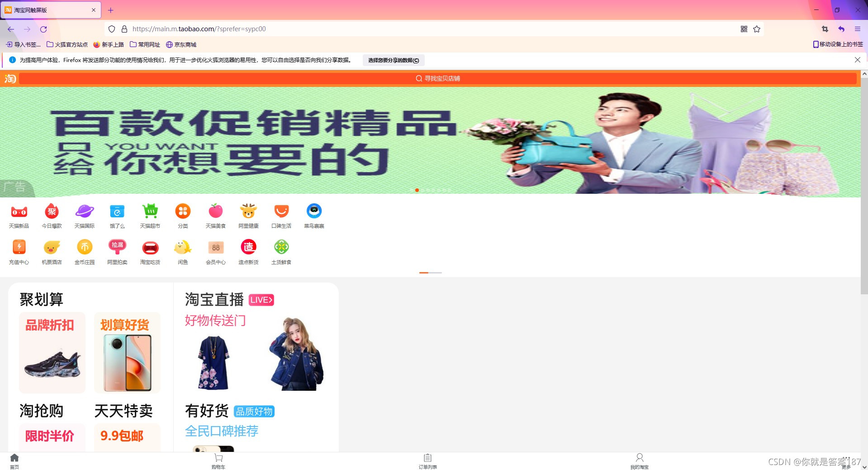Go to 首页 home in bottom bar
The height and width of the screenshot is (470, 868).
click(14, 461)
